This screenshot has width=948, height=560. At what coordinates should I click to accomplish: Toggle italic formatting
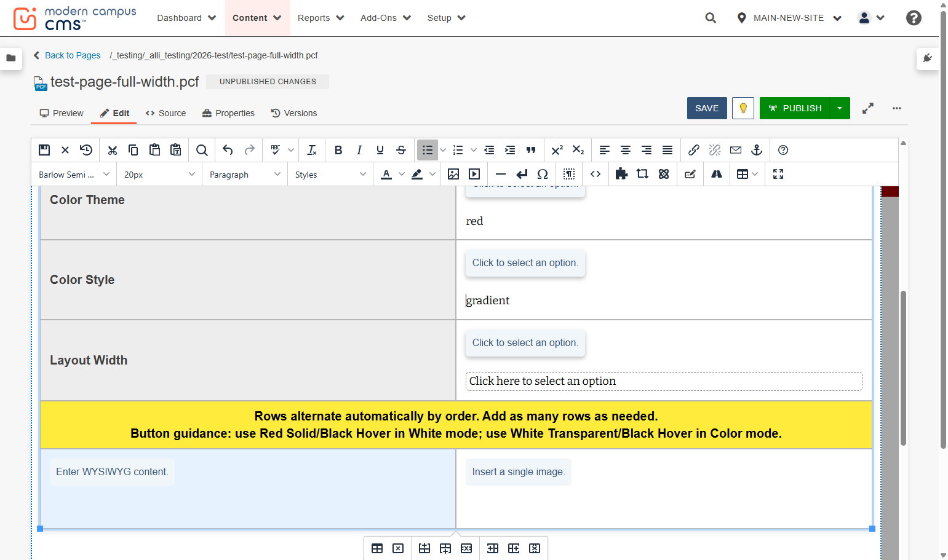(359, 150)
